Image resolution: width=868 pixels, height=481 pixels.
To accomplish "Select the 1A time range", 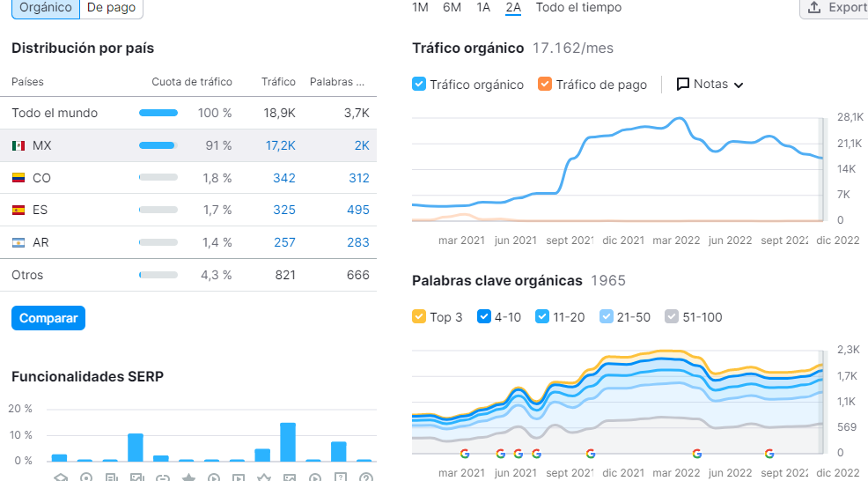I will [x=483, y=8].
